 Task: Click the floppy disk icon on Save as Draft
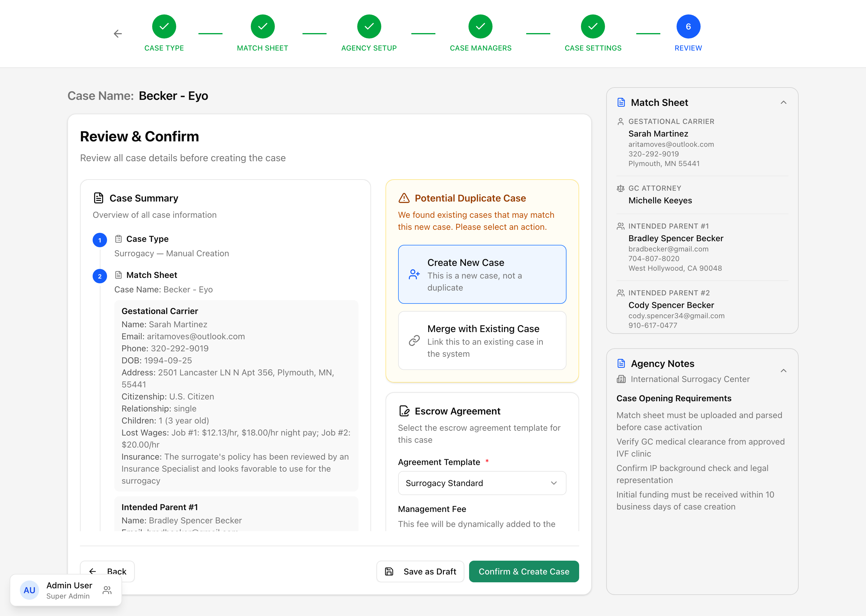pos(389,571)
